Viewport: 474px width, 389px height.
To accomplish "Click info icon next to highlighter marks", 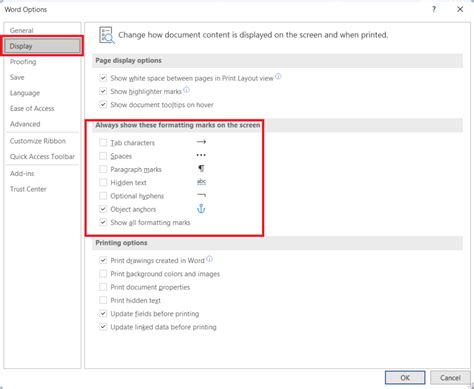I will (186, 90).
